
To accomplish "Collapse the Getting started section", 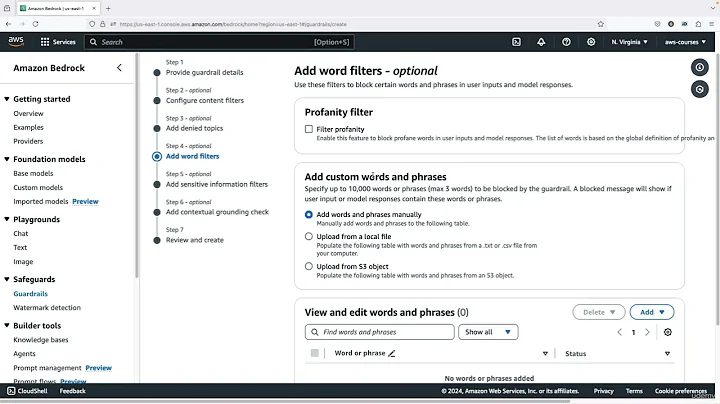I will point(7,99).
